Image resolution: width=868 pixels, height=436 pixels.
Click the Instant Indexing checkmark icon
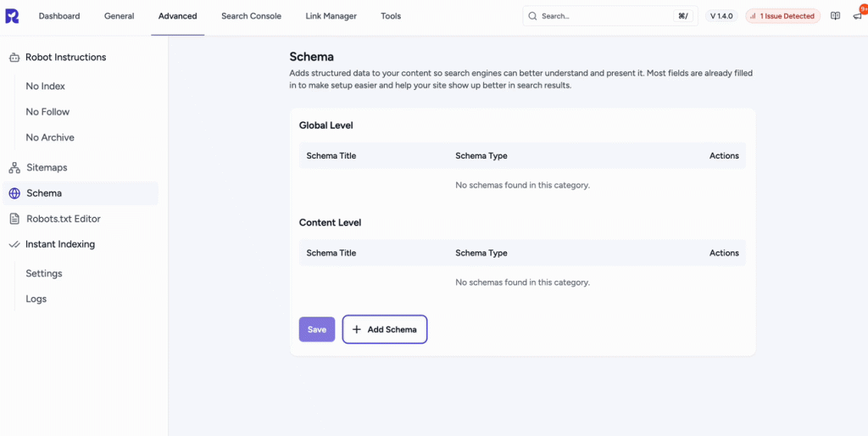pos(14,244)
